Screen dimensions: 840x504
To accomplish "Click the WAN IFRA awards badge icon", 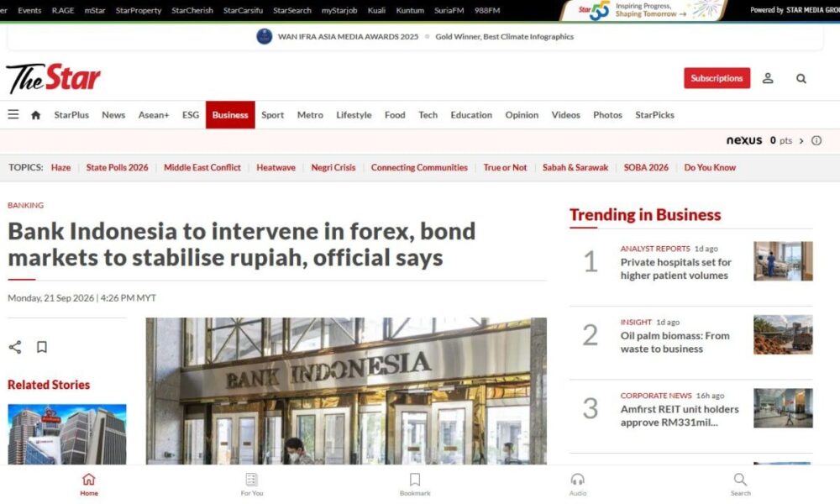I will [x=264, y=36].
